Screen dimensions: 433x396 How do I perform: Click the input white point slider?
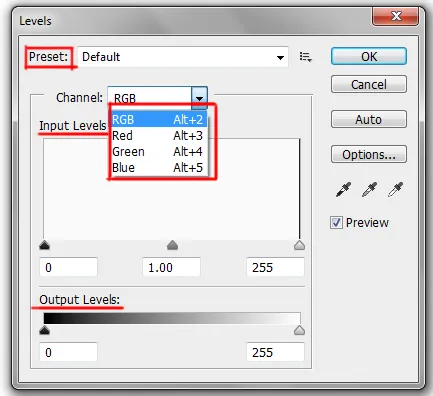pos(299,245)
